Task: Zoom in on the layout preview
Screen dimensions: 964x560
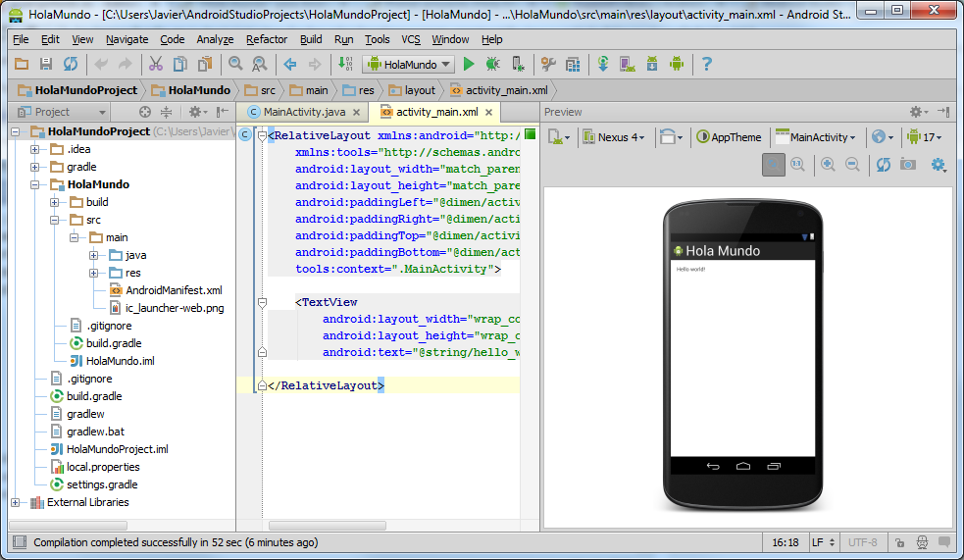Action: pyautogui.click(x=829, y=165)
